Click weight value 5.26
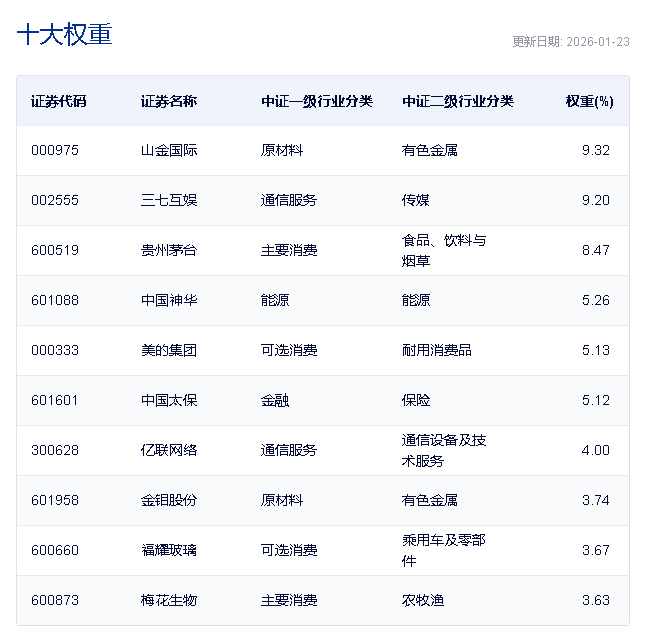The image size is (649, 637). tap(596, 300)
